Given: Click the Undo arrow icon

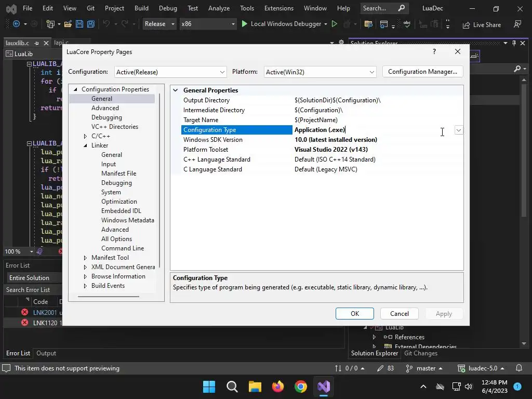Looking at the screenshot, I should point(106,24).
